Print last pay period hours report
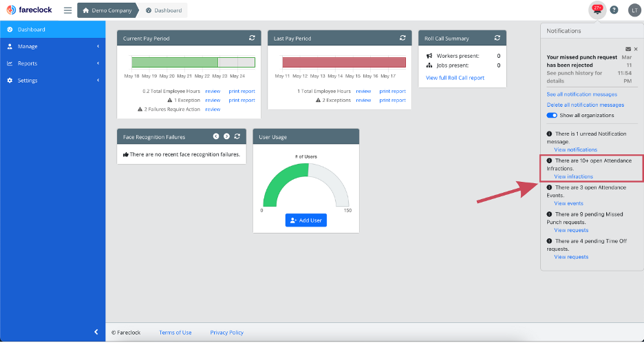The image size is (644, 343). [x=393, y=92]
